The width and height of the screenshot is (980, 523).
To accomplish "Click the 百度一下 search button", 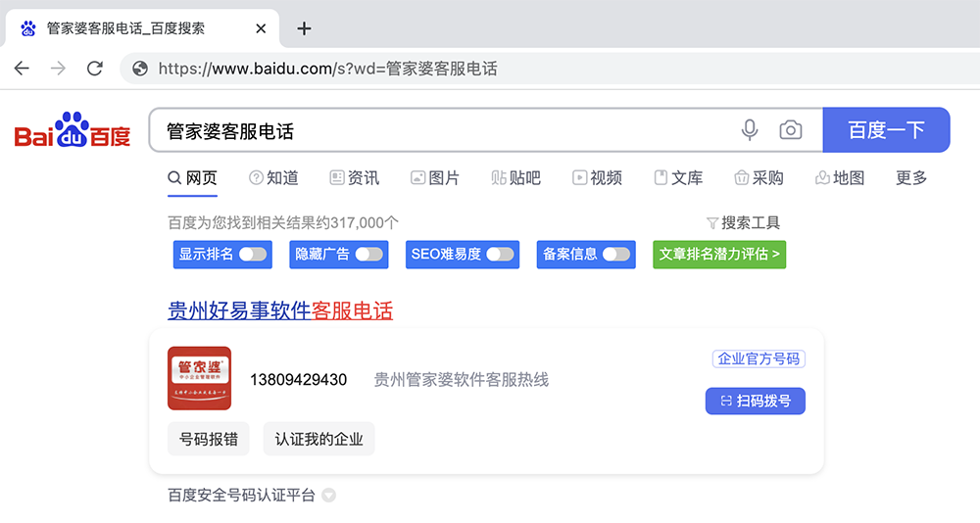I will [886, 130].
